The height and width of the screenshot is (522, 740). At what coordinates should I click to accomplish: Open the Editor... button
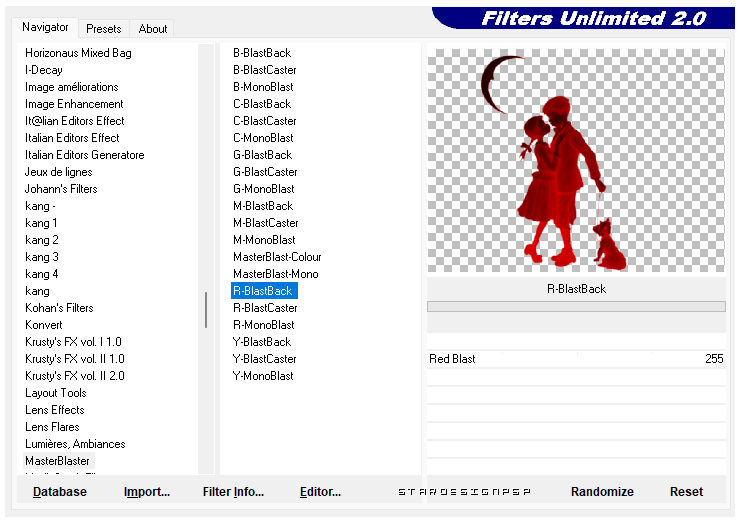pyautogui.click(x=320, y=492)
